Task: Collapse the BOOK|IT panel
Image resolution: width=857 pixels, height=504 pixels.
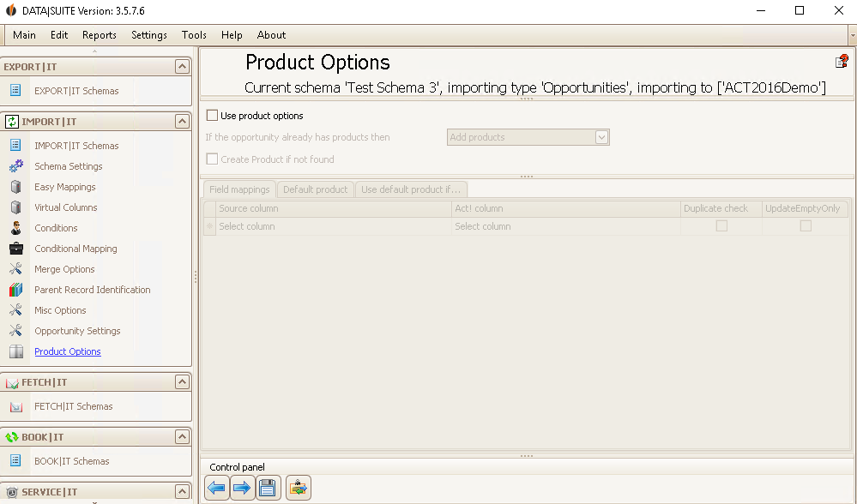Action: click(182, 436)
